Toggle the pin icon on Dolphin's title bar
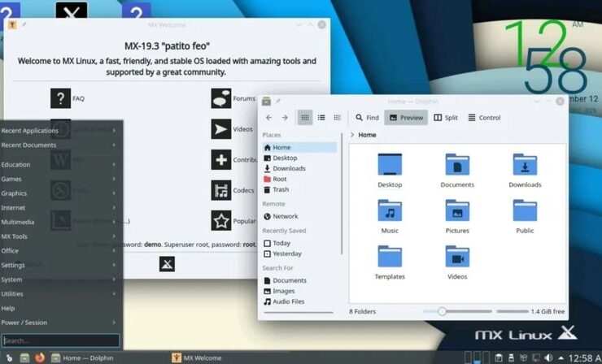The height and width of the screenshot is (364, 602). coord(278,102)
